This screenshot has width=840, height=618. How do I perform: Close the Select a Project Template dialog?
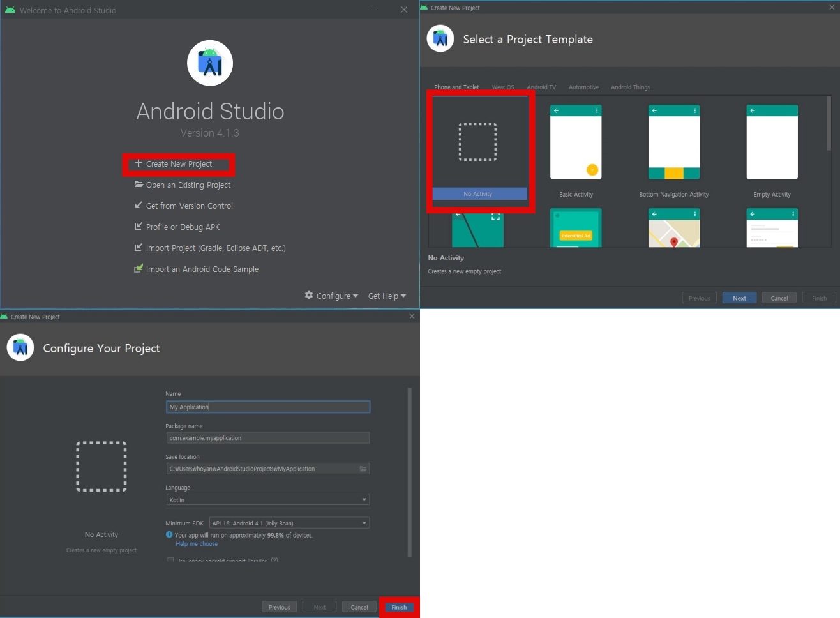click(832, 8)
